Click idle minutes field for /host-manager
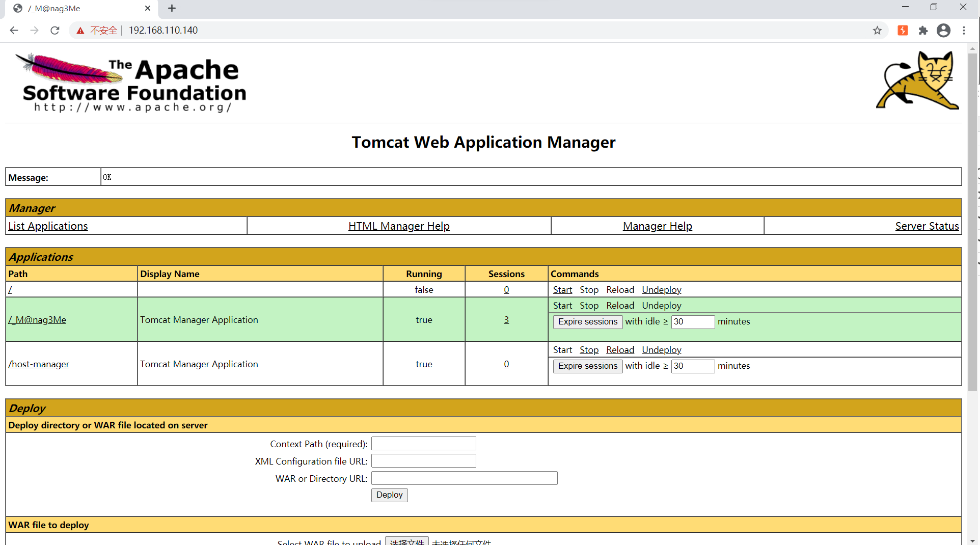 (x=693, y=366)
